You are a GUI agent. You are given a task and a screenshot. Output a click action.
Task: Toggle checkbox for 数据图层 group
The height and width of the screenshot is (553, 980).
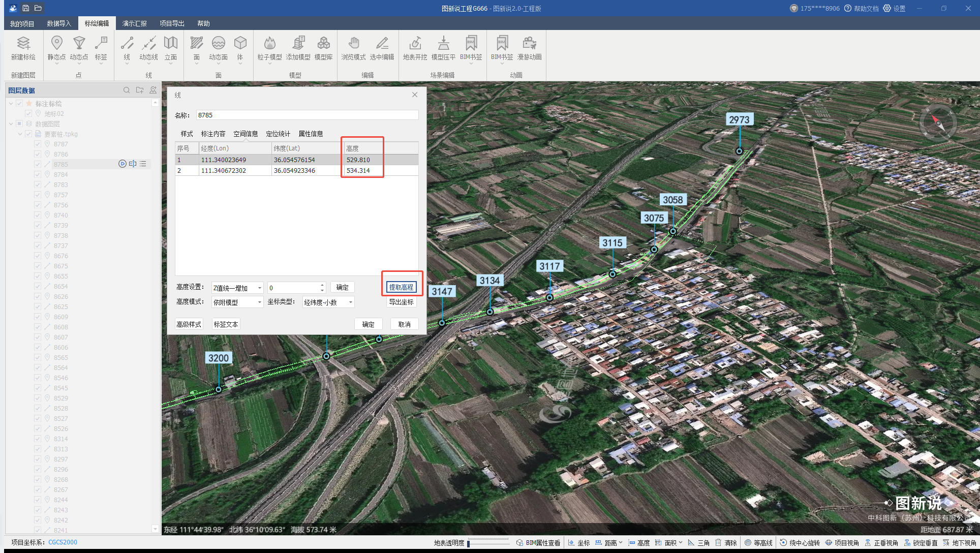click(19, 124)
